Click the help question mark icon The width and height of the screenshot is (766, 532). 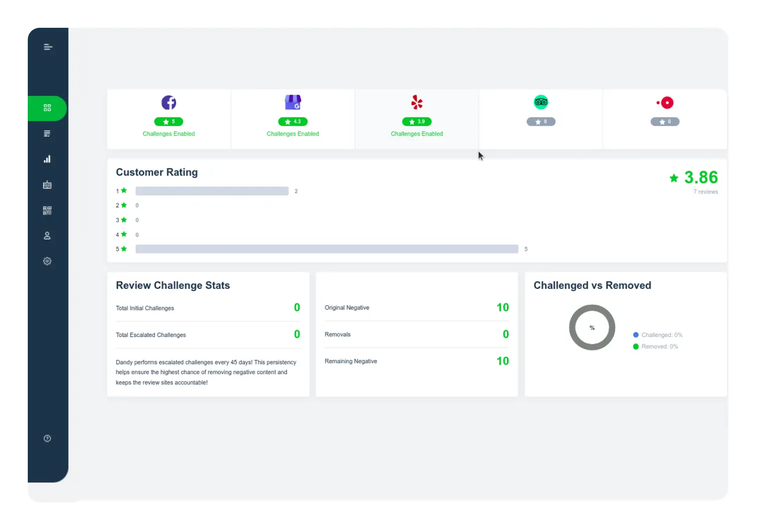pos(47,438)
